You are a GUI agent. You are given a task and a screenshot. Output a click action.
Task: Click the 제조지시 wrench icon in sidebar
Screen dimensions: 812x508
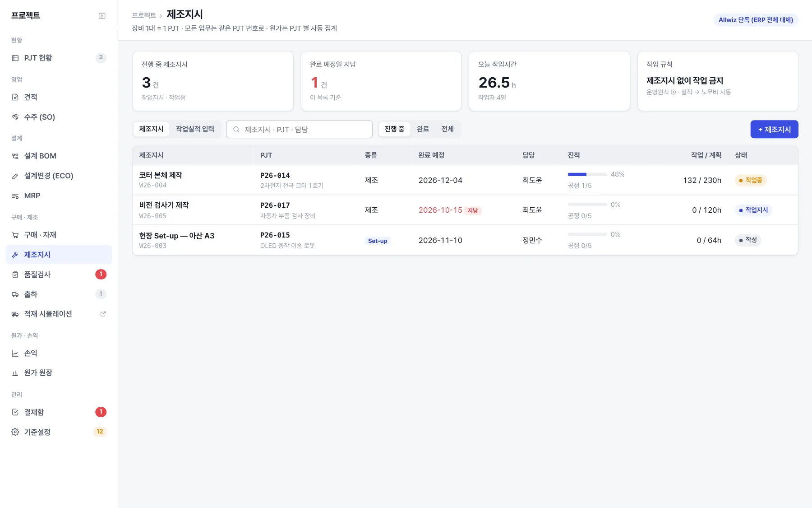[x=15, y=255]
